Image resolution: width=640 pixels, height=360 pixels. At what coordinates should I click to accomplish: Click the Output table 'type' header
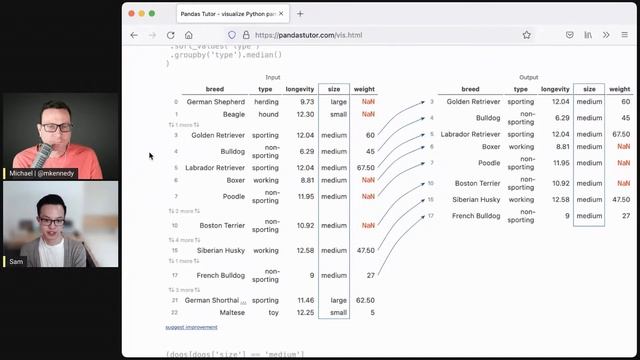tap(521, 89)
